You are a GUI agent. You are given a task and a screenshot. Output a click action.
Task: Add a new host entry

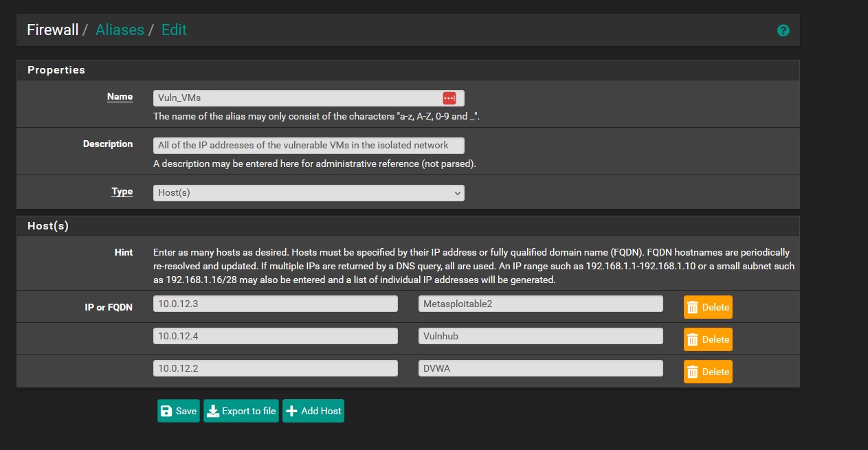coord(313,410)
